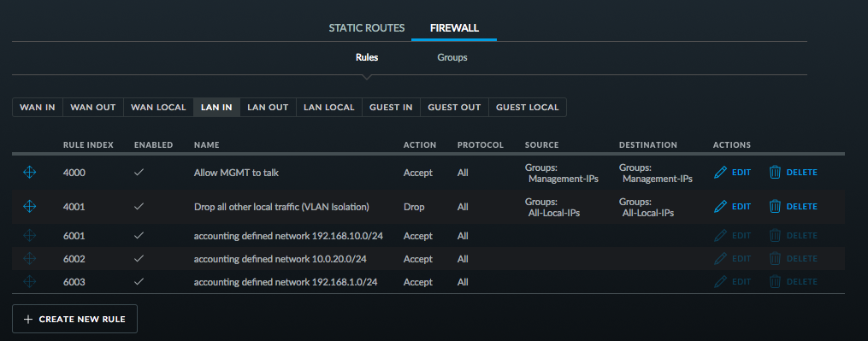Viewport: 868px width, 341px height.
Task: Click enabled checkmark for rule 4001
Action: click(x=139, y=207)
